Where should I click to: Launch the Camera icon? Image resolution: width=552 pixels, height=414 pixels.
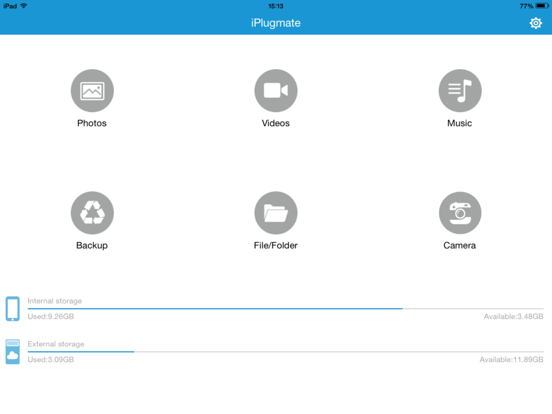click(460, 213)
